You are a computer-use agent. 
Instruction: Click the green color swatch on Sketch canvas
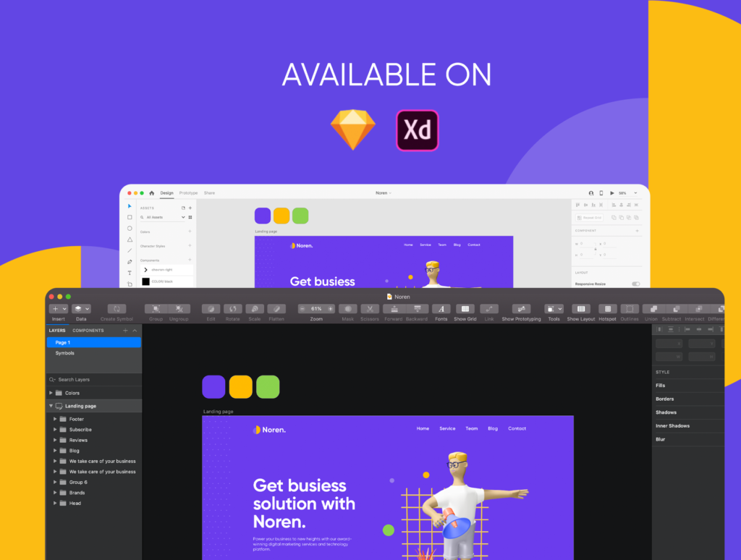268,387
